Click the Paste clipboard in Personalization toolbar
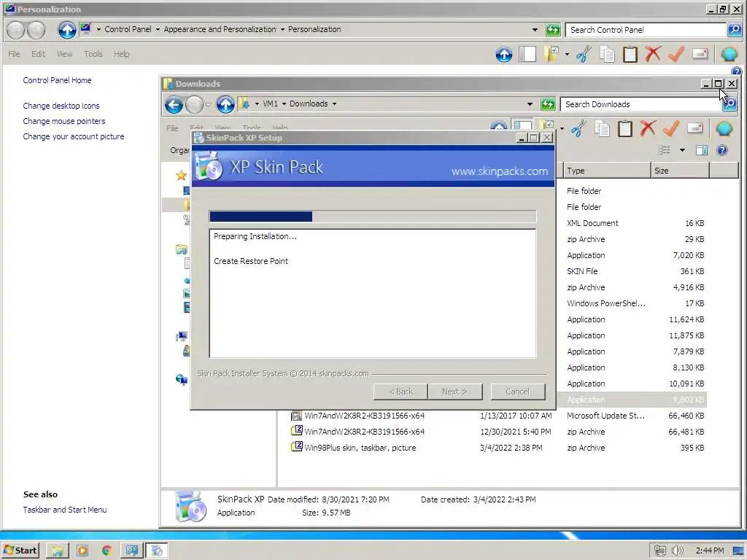 [x=630, y=54]
